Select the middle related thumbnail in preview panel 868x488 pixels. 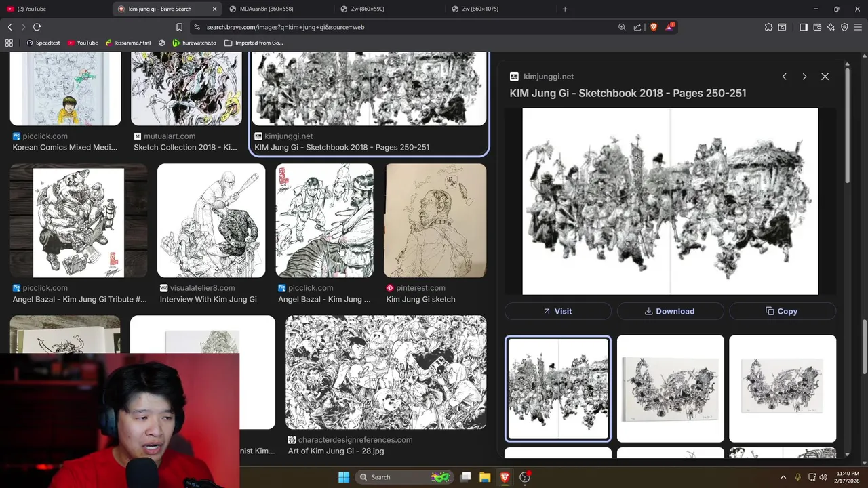(x=670, y=388)
